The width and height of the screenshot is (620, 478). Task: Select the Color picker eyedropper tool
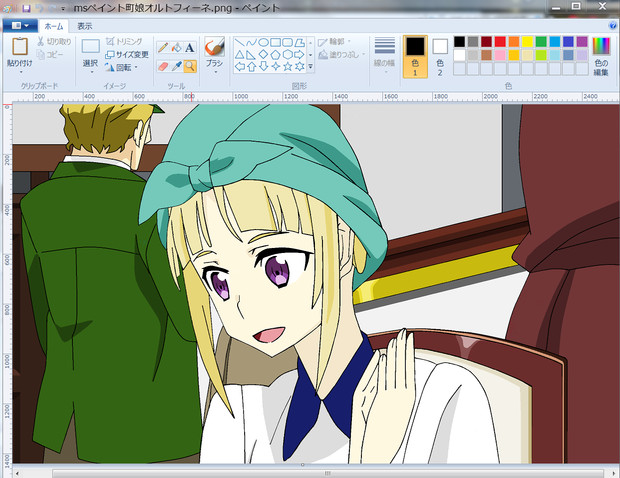coord(176,66)
